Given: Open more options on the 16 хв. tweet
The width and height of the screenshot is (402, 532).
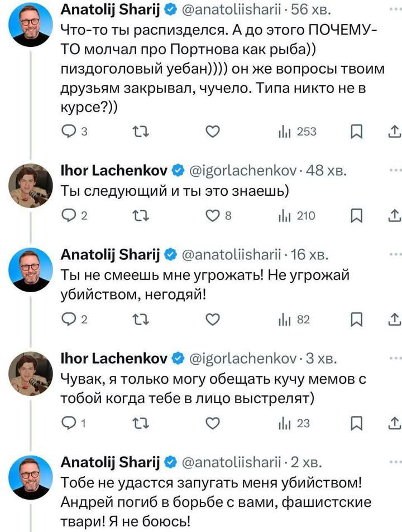Looking at the screenshot, I should tap(396, 254).
